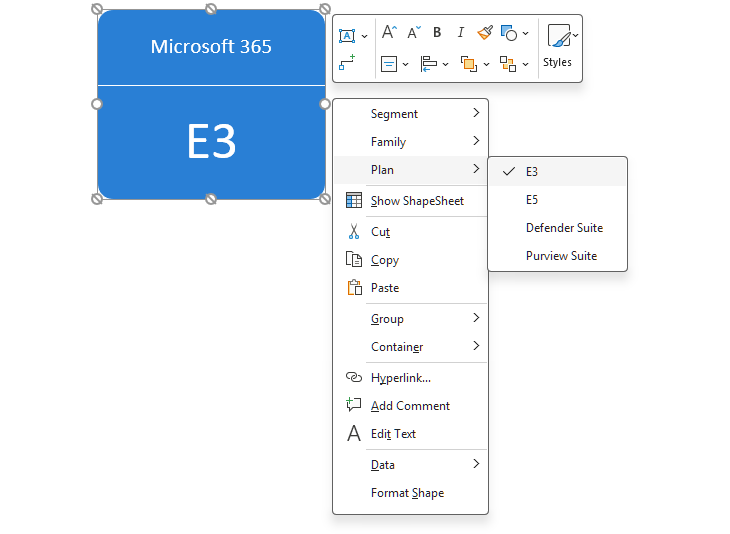730x534 pixels.
Task: Open the Family submenu
Action: pos(411,142)
